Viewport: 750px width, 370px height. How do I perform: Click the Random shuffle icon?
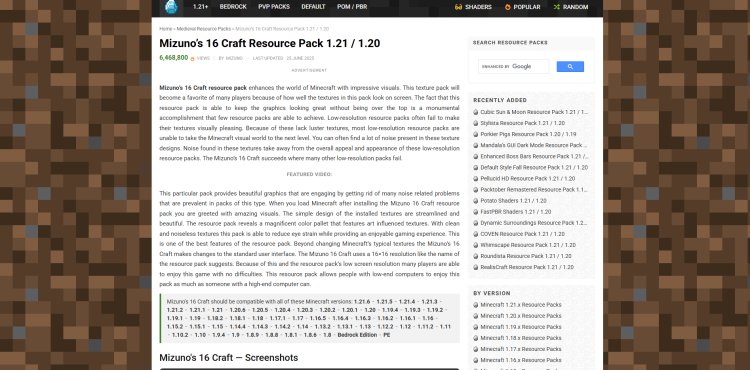pos(557,7)
